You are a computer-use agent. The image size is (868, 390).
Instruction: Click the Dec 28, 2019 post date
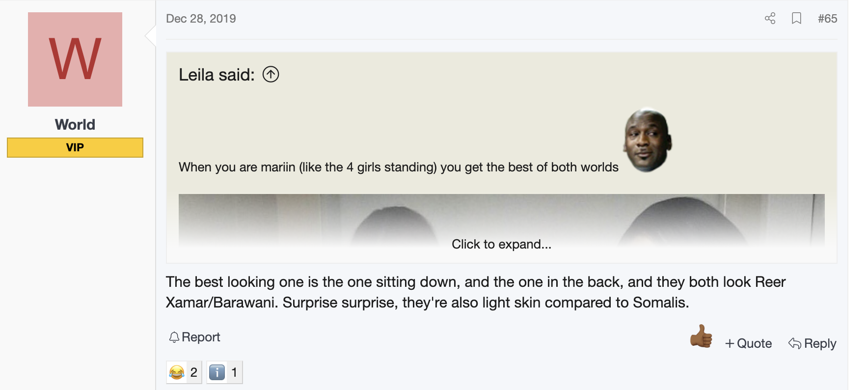pyautogui.click(x=201, y=19)
